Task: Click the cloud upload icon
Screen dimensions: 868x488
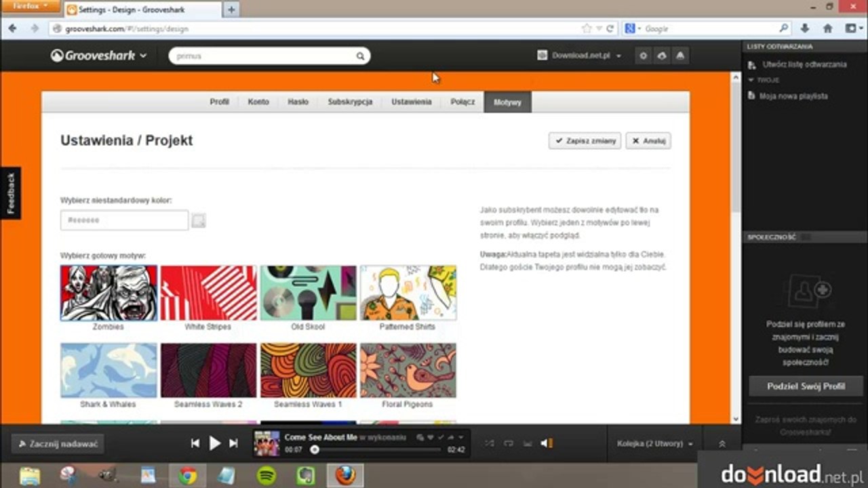Action: (x=662, y=56)
